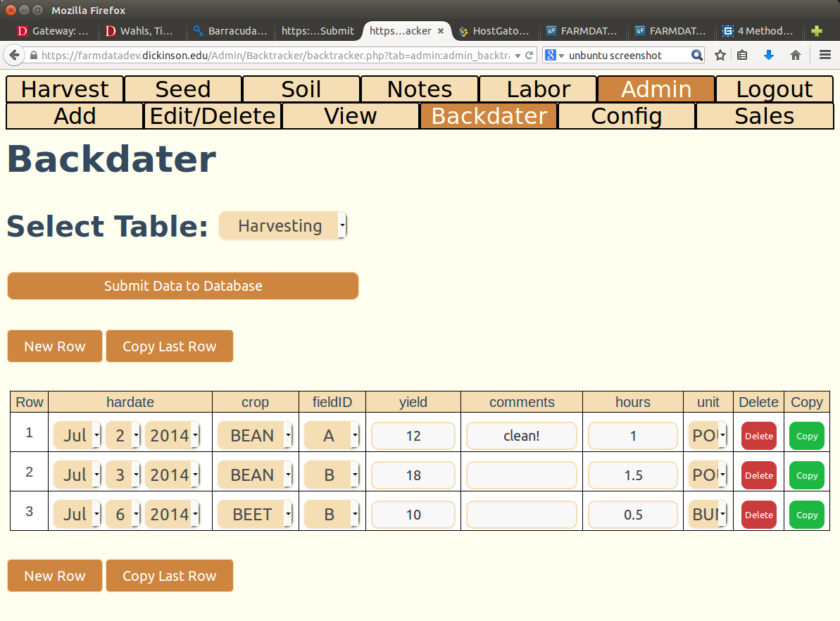Image resolution: width=840 pixels, height=621 pixels.
Task: Select the Config menu item
Action: click(x=625, y=115)
